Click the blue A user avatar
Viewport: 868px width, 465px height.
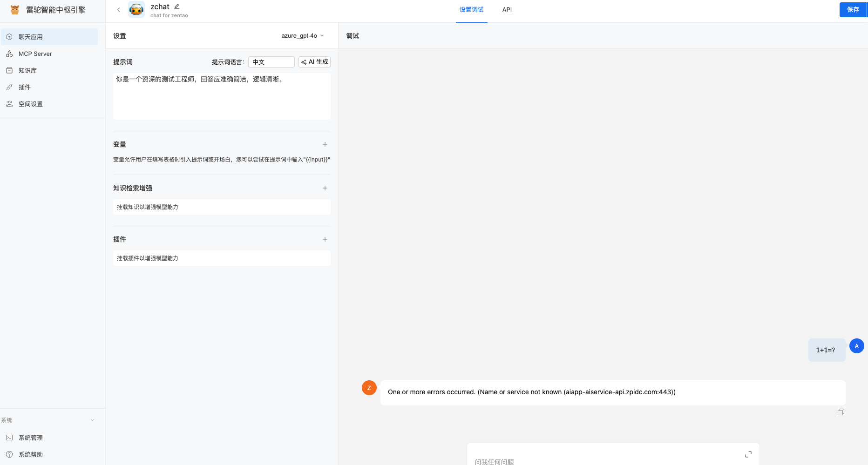pos(857,346)
